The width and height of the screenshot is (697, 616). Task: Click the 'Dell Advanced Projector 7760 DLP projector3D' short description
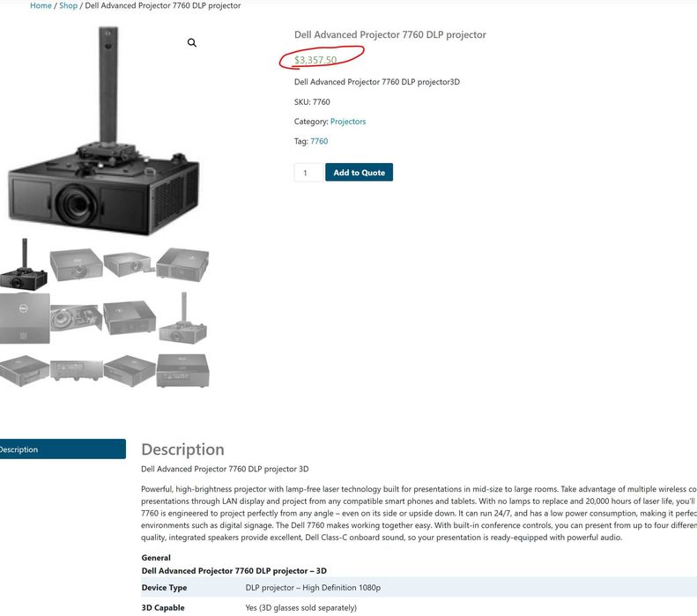click(x=377, y=82)
